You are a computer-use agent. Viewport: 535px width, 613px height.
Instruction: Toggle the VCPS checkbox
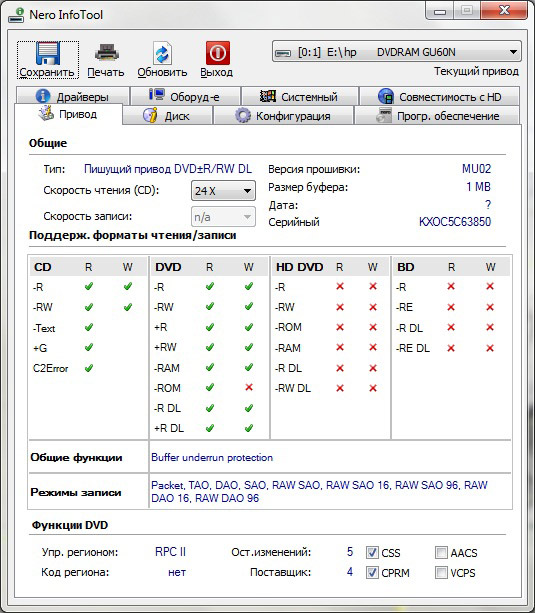441,573
